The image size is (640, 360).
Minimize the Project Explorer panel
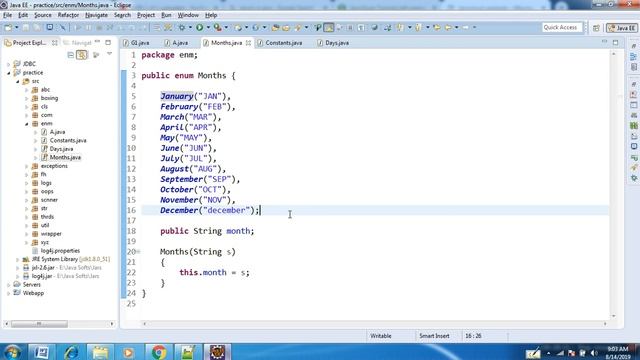(98, 42)
